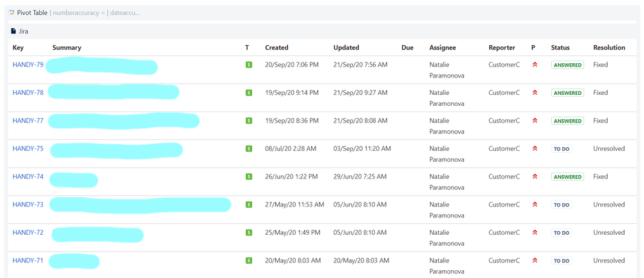
Task: Click the Jira macro label
Action: coord(23,31)
